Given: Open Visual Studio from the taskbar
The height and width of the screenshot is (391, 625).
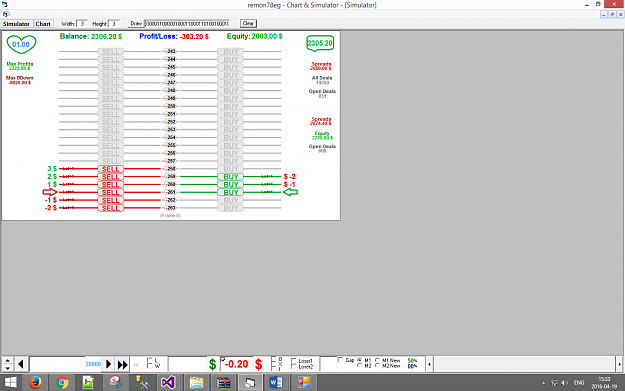Looking at the screenshot, I should pyautogui.click(x=168, y=383).
